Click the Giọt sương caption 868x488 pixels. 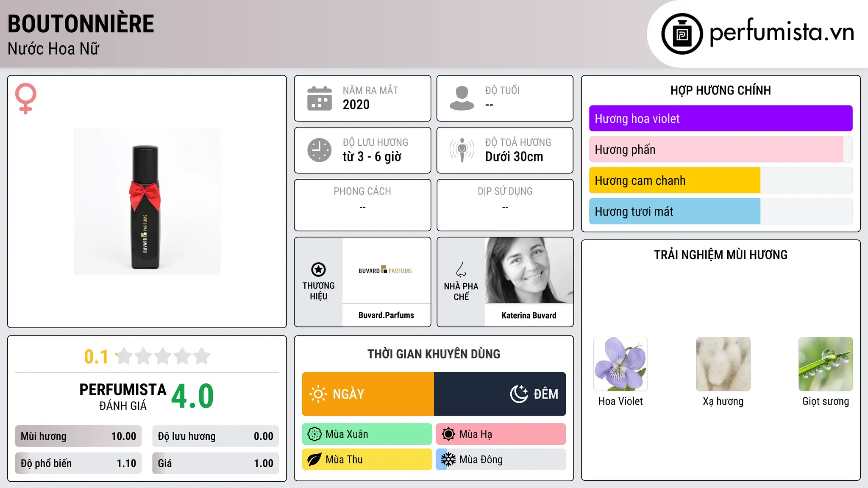pyautogui.click(x=826, y=401)
